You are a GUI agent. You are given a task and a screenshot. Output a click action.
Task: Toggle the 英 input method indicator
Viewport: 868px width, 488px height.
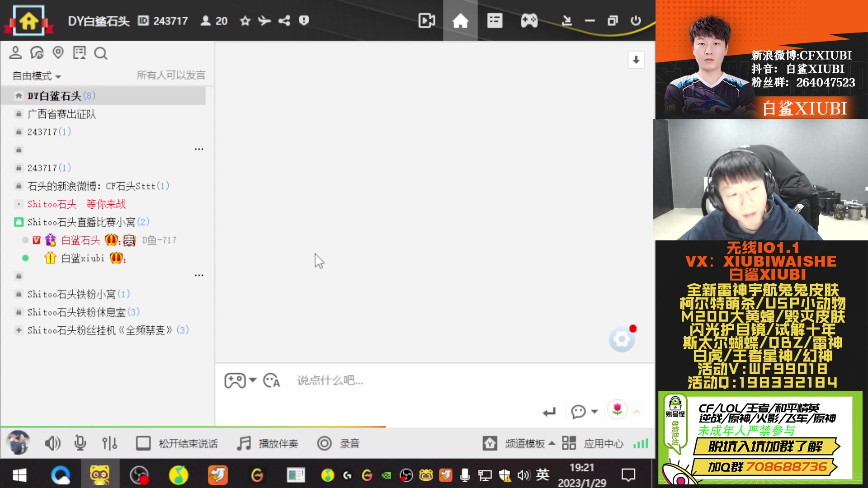542,474
